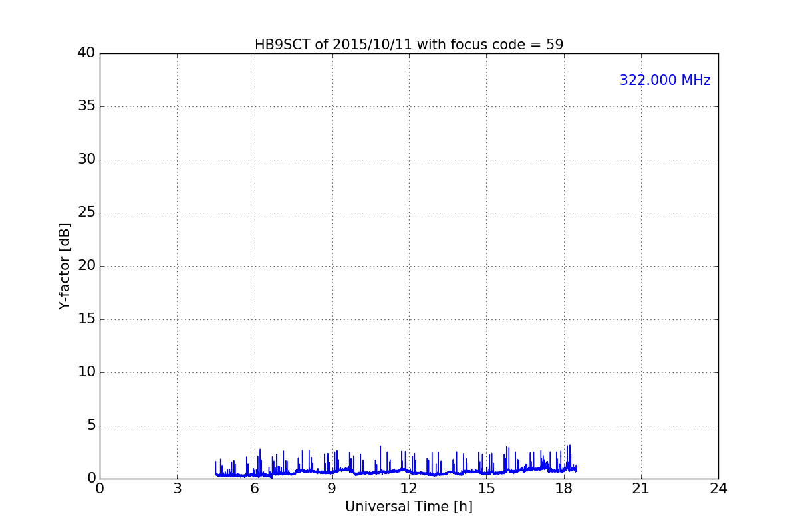Screen dimensions: 798x532
Task: Click the plot title "HB9SCT of 2015/10/11 with focus code = 59"
Action: [x=409, y=45]
